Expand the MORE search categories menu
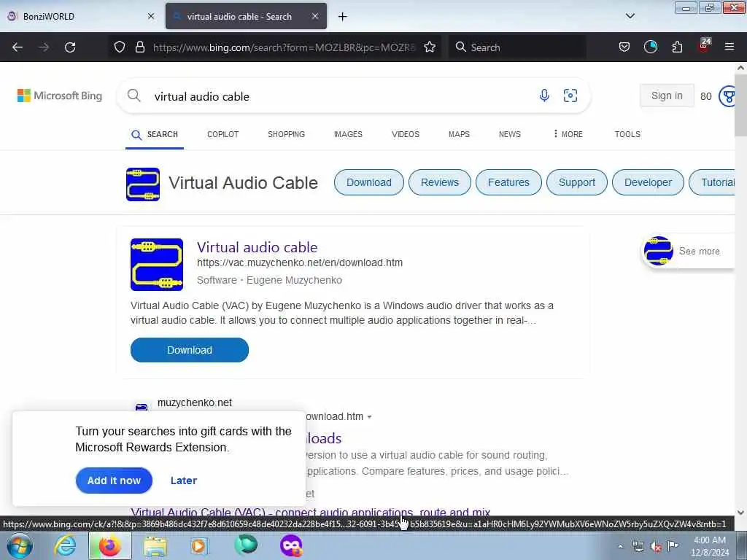The width and height of the screenshot is (747, 560). point(568,134)
